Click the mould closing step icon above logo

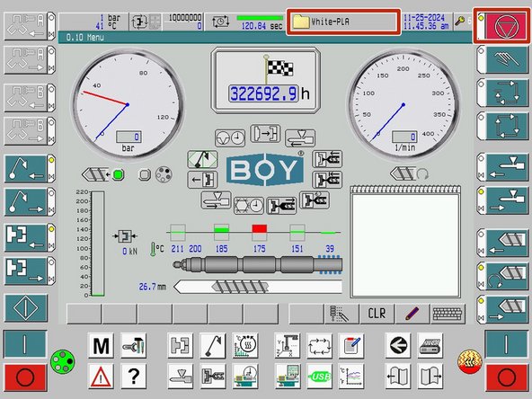point(265,133)
